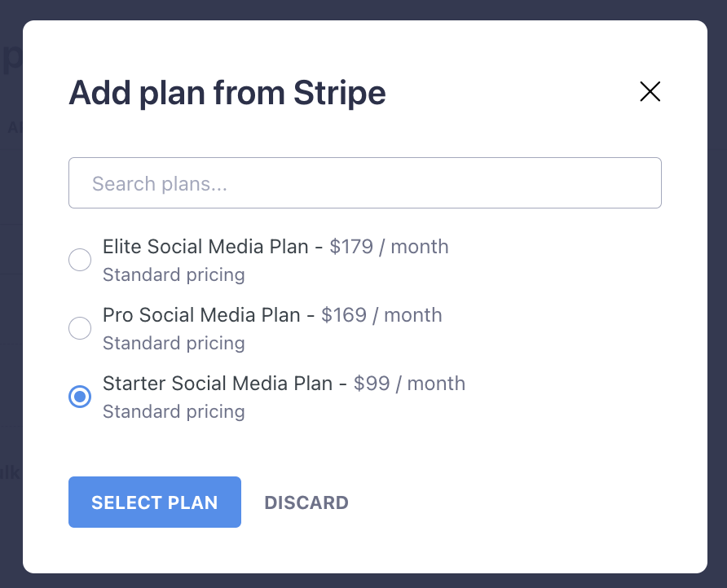Close the Add plan from Stripe dialog
Viewport: 727px width, 588px height.
[650, 92]
